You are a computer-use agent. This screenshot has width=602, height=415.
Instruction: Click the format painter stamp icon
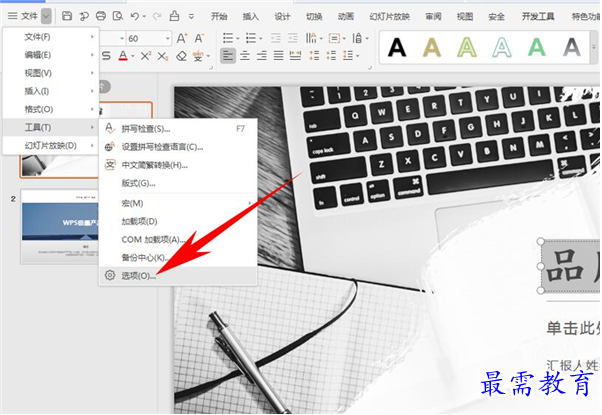pyautogui.click(x=174, y=16)
